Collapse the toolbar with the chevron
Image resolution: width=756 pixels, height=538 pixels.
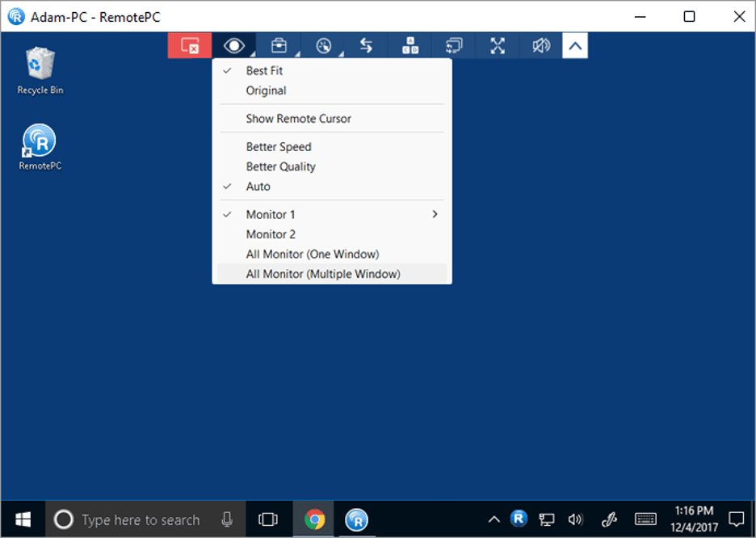(x=575, y=45)
